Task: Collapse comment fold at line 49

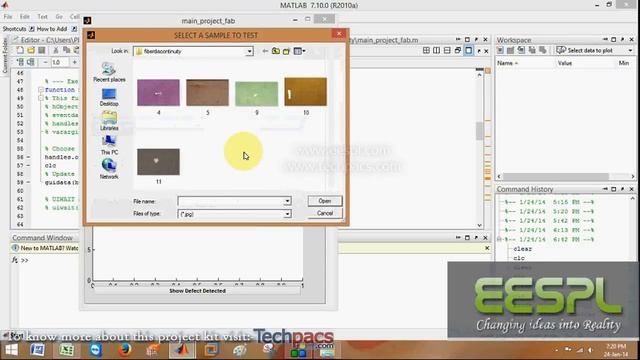Action: coord(41,98)
